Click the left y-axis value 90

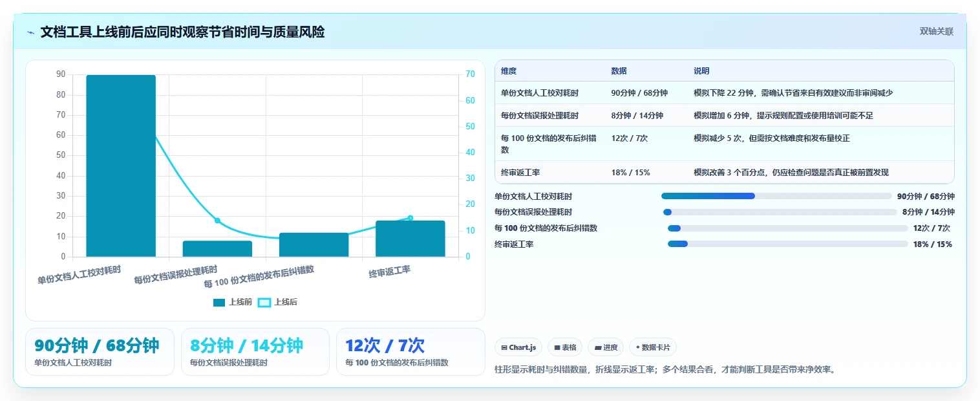(x=61, y=74)
